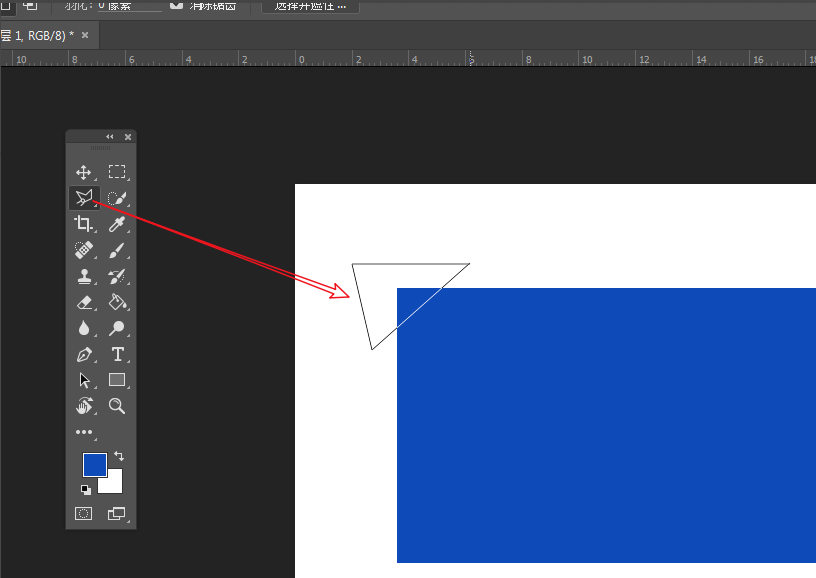The height and width of the screenshot is (578, 816).
Task: Click the Select and Mask button
Action: pyautogui.click(x=310, y=6)
